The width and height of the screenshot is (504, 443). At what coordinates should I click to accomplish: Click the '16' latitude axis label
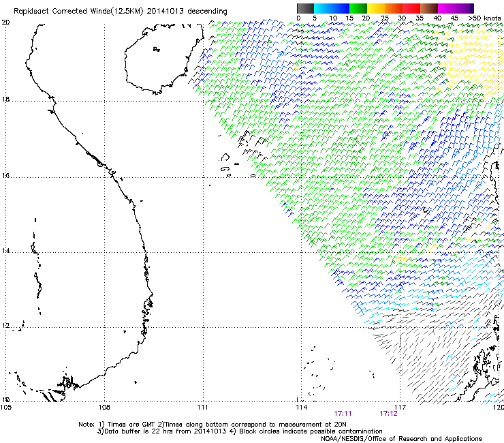[x=5, y=175]
